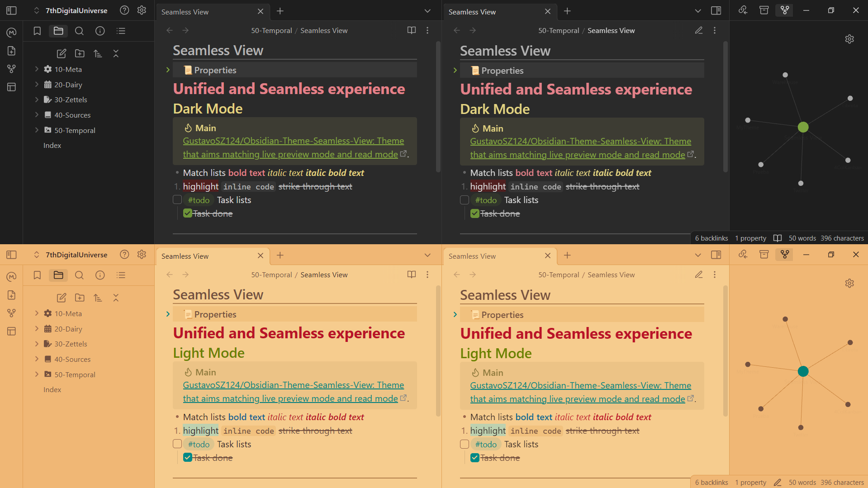Expand 50-Temporal folder in light explorer
This screenshot has height=488, width=868.
pos(37,374)
